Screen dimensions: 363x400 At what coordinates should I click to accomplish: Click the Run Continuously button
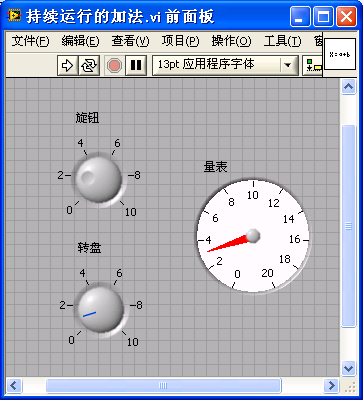(89, 65)
